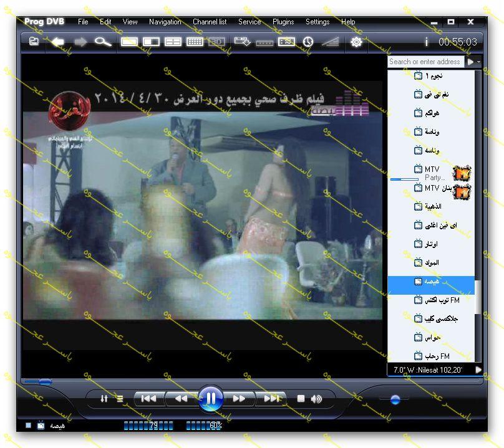
Task: Click the MTV logo beside 'MTV Party...'
Action: (x=462, y=173)
